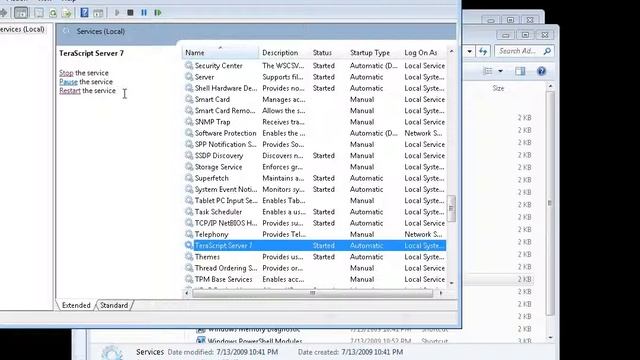Click the gear icon beside SSDP Discovery
Image resolution: width=640 pixels, height=360 pixels.
click(189, 156)
